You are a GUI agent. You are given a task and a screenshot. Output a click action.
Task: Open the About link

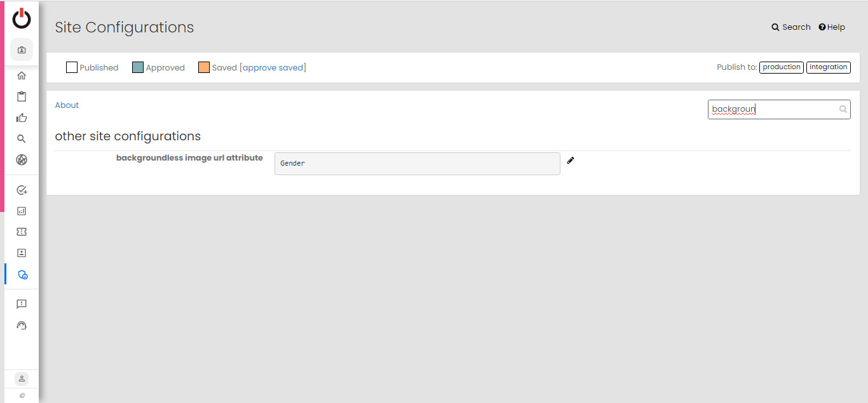click(x=67, y=105)
